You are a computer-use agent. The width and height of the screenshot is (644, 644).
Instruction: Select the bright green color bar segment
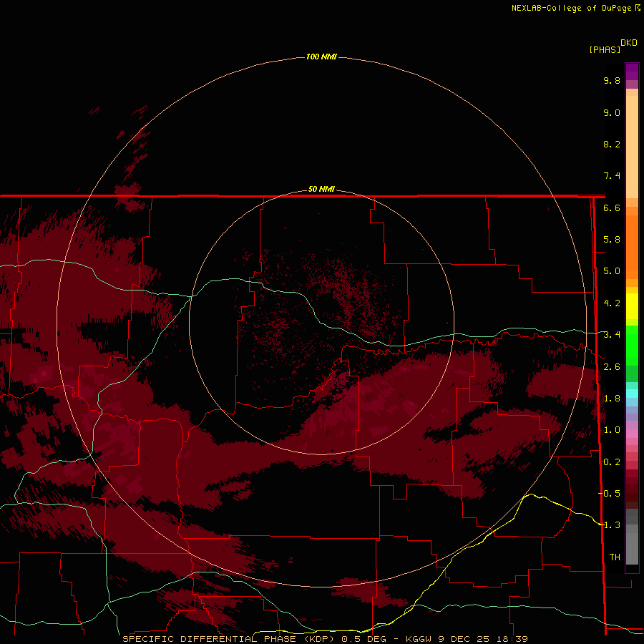(632, 346)
